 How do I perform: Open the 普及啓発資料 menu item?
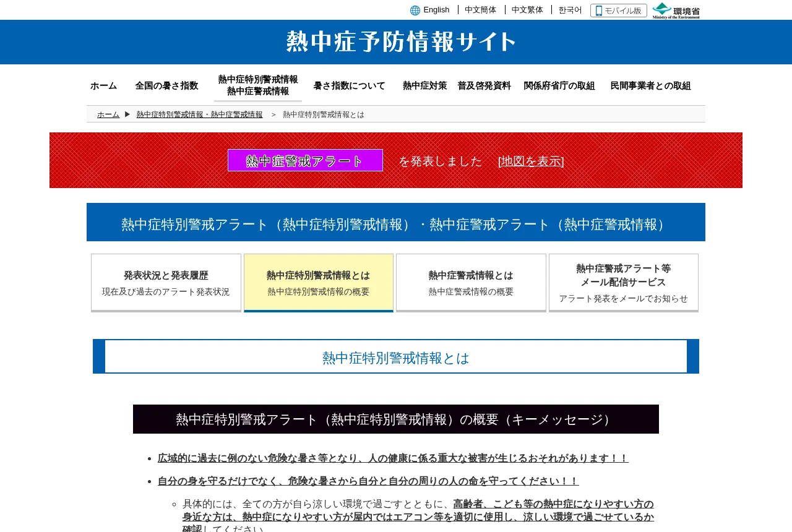484,86
